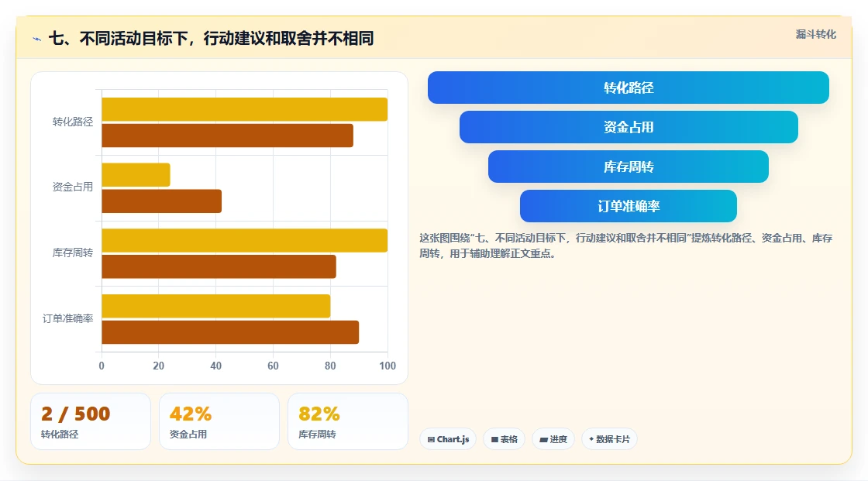The height and width of the screenshot is (481, 868).
Task: Click the description paragraph below the funnel
Action: (625, 246)
